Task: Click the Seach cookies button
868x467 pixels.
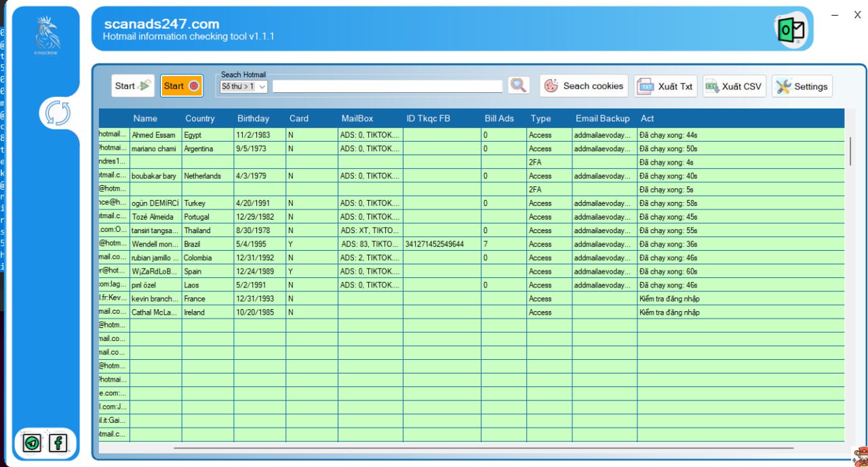Action: [584, 86]
